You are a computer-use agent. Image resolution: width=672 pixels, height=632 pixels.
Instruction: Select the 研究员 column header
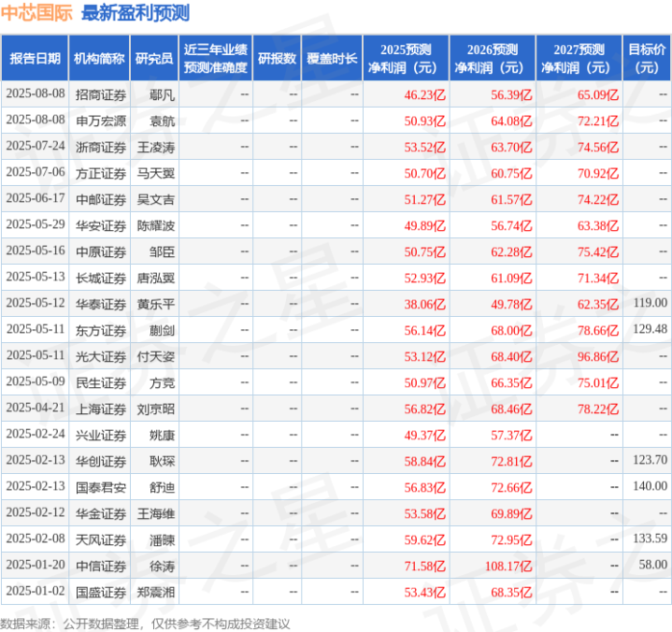154,58
